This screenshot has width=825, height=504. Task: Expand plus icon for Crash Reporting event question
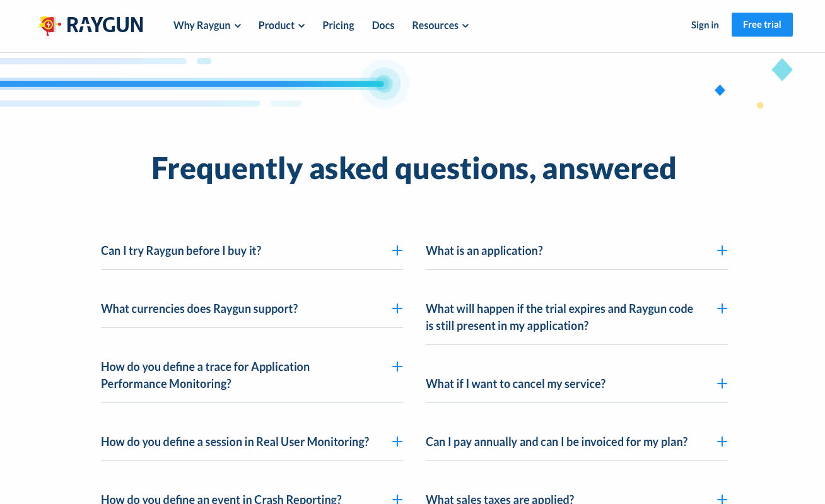397,499
